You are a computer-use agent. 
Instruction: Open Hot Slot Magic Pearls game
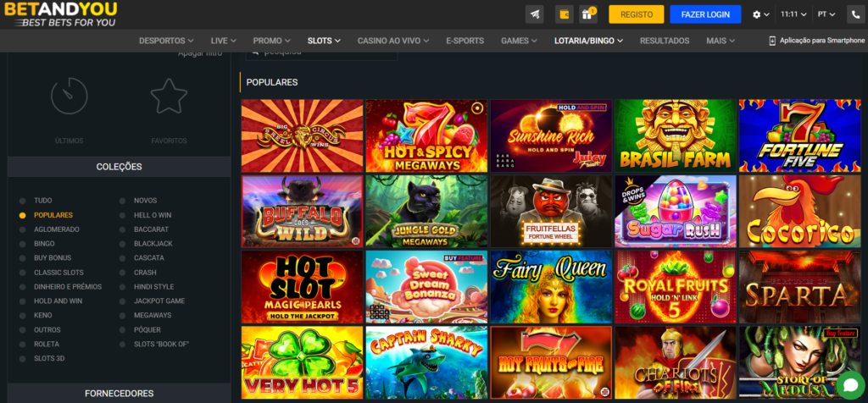point(303,287)
